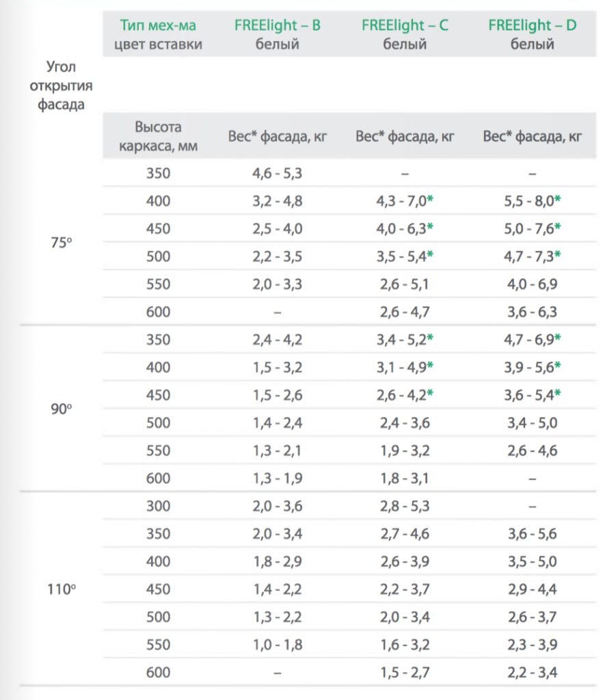The image size is (607, 700).
Task: Click the value 4,6 - 5,3 cell
Action: (277, 173)
